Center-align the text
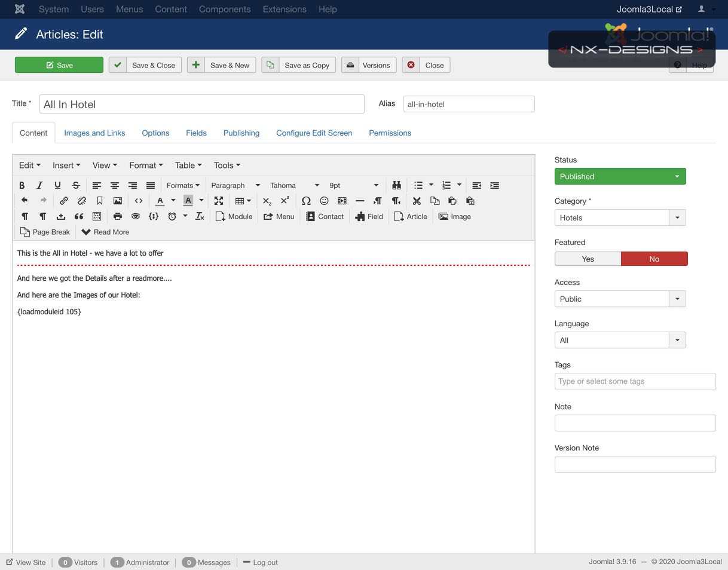This screenshot has width=728, height=570. 115,185
